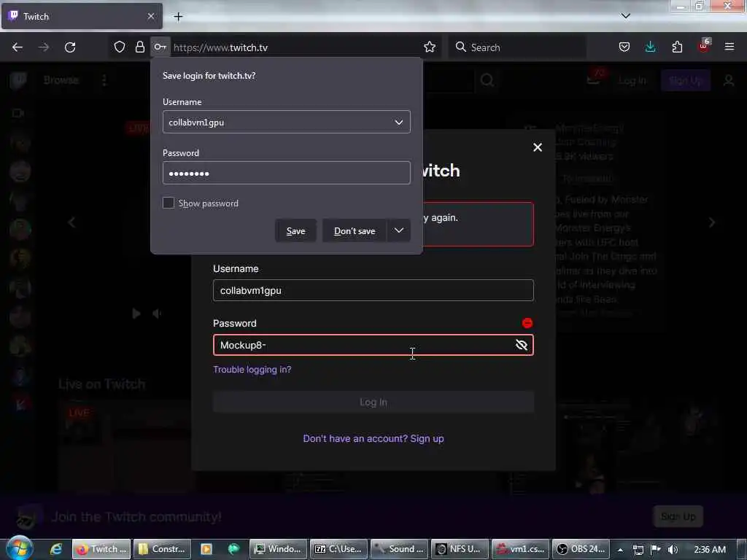Open the Sound taskbar window

pyautogui.click(x=400, y=549)
